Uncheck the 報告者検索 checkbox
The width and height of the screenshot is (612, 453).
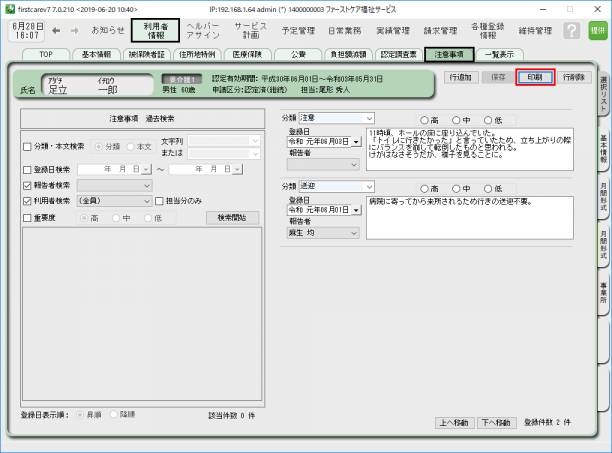coord(27,185)
